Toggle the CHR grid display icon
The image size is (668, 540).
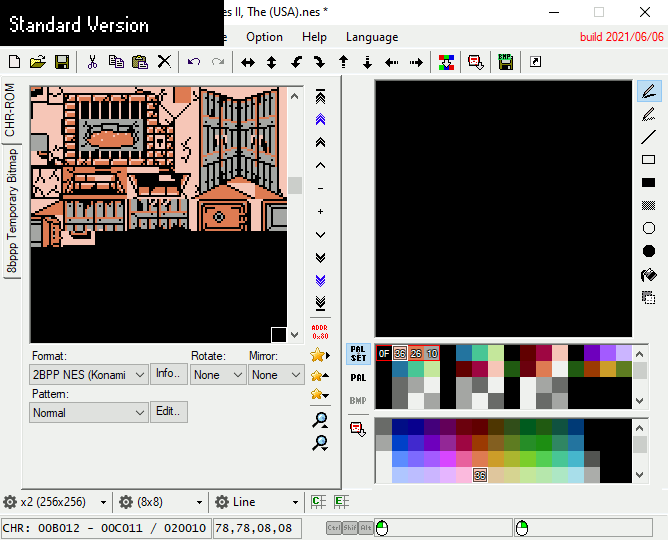318,502
